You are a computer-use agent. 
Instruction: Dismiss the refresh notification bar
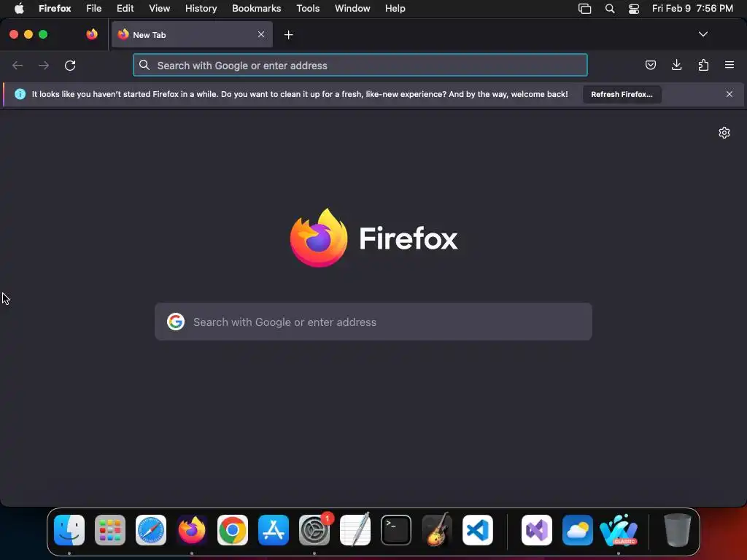729,94
